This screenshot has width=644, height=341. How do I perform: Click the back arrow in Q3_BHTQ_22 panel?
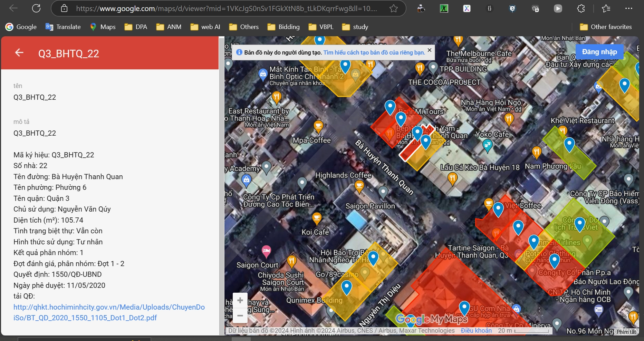(19, 52)
